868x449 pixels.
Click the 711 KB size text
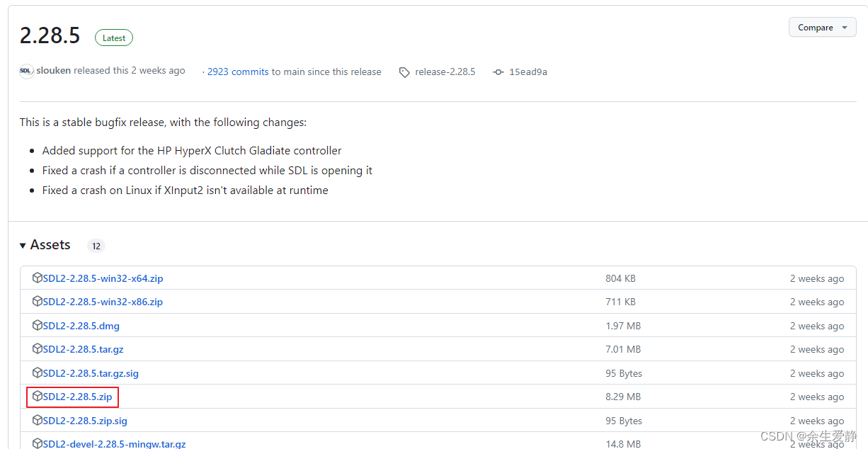(x=620, y=302)
